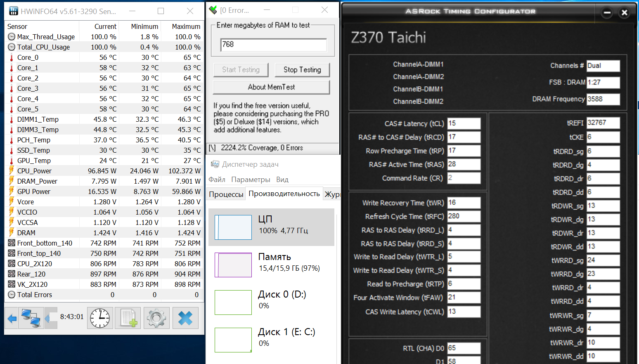Click the tREFI field showing 32767
Viewport: 639px width, 364px height.
click(603, 123)
